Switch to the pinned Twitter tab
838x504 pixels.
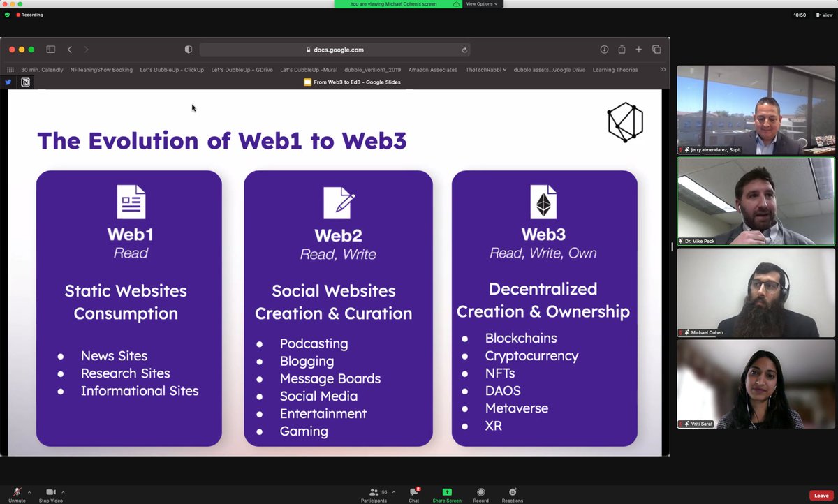pos(8,82)
